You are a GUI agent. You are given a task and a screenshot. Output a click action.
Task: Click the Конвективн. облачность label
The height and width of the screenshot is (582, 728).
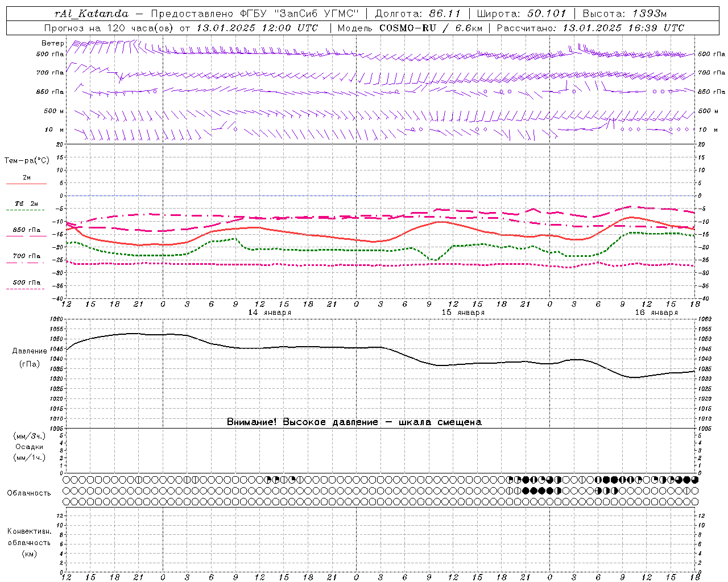click(x=29, y=537)
